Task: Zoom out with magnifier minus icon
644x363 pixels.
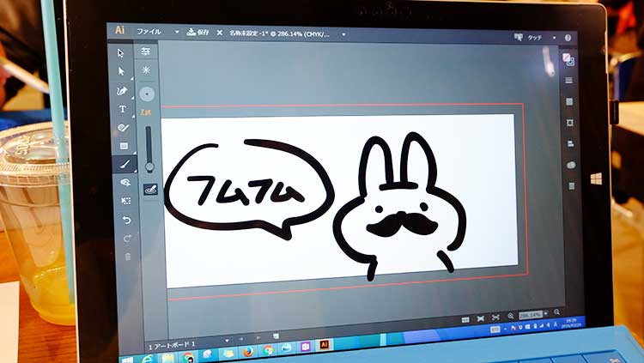Action: [x=511, y=316]
